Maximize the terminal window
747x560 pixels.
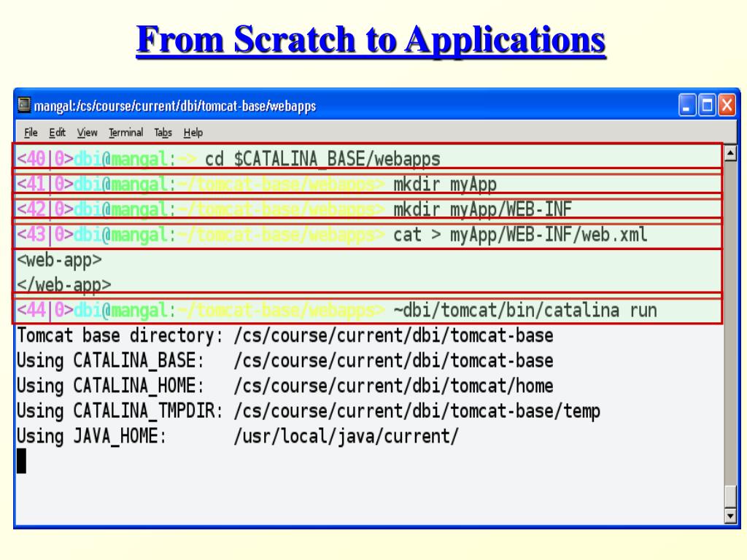[707, 105]
